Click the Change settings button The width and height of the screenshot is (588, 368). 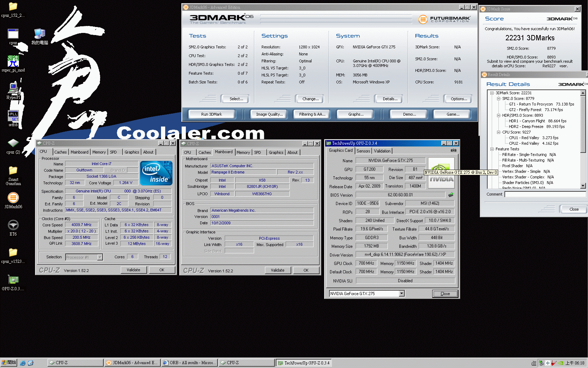point(310,99)
